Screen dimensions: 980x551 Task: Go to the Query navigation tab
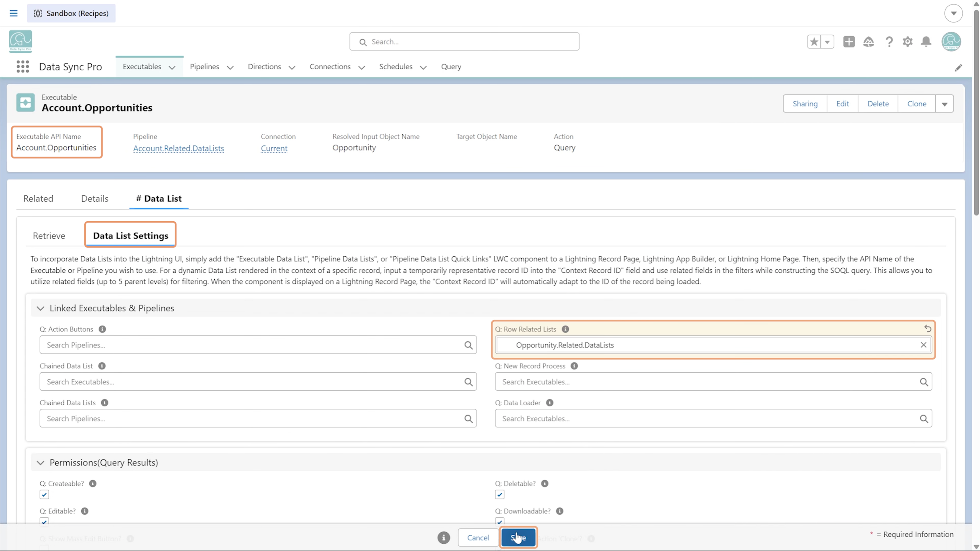point(451,67)
